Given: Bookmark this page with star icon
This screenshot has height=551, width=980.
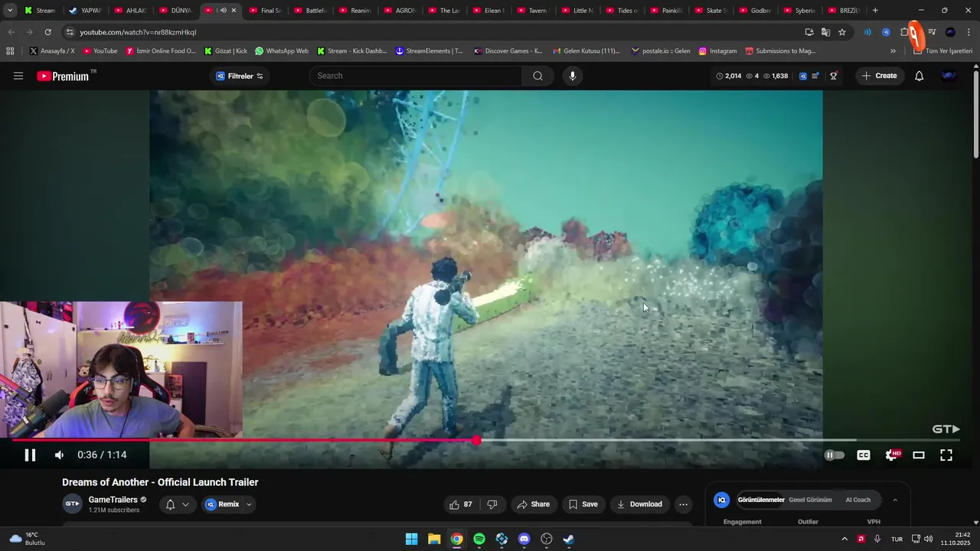Looking at the screenshot, I should coord(842,32).
